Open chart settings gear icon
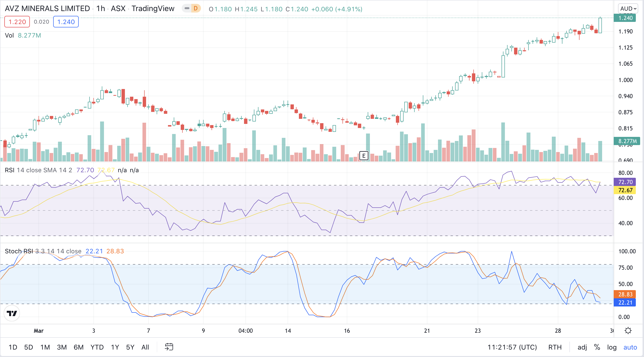The image size is (644, 357). 628,331
